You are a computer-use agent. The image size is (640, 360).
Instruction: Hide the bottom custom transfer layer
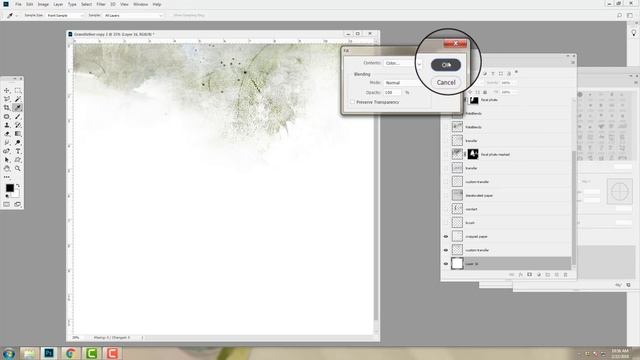(446, 250)
